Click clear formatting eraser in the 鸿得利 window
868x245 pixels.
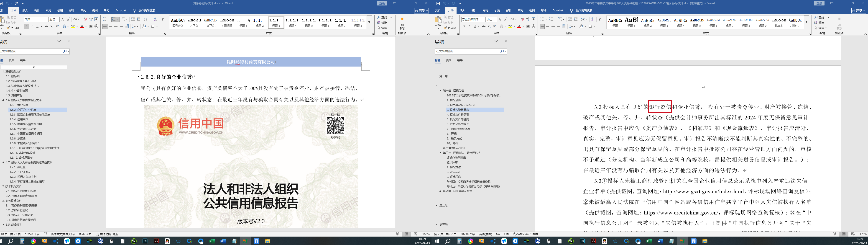click(x=85, y=19)
